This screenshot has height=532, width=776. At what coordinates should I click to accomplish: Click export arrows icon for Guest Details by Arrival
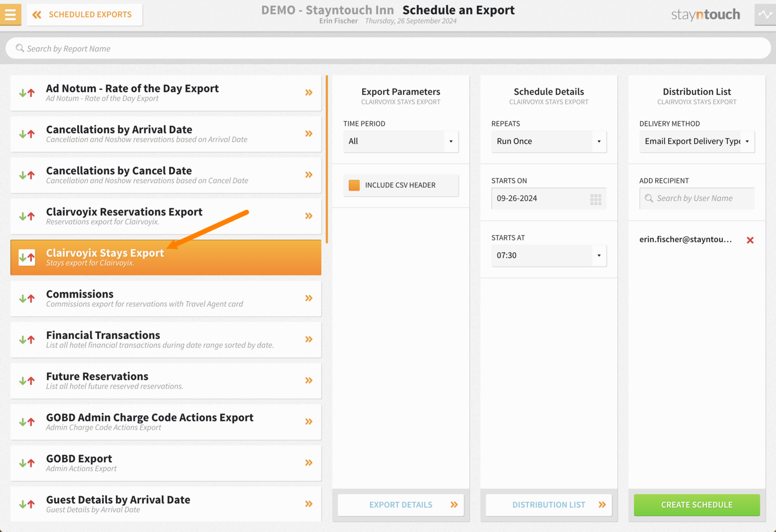(x=27, y=504)
